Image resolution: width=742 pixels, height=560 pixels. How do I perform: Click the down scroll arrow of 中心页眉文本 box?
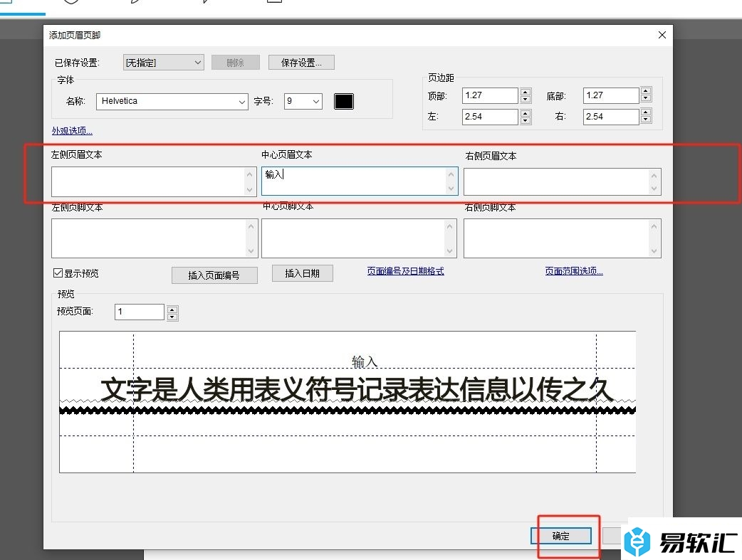point(451,189)
